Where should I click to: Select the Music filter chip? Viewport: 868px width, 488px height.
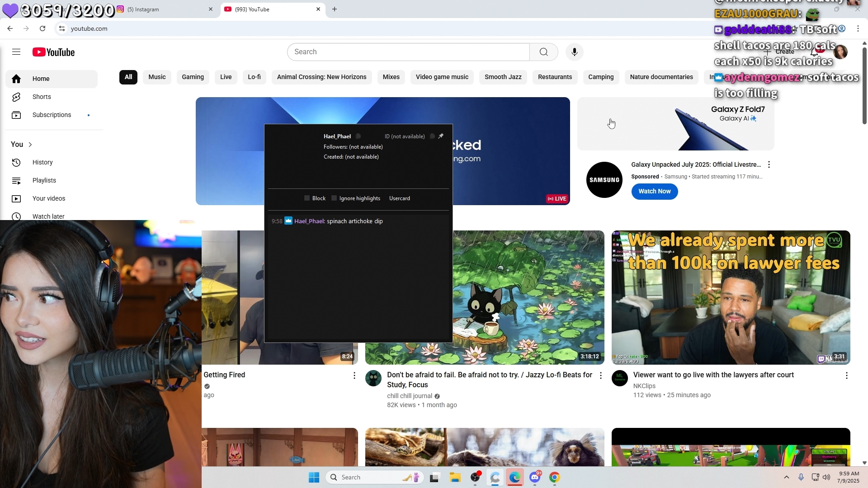pyautogui.click(x=157, y=77)
